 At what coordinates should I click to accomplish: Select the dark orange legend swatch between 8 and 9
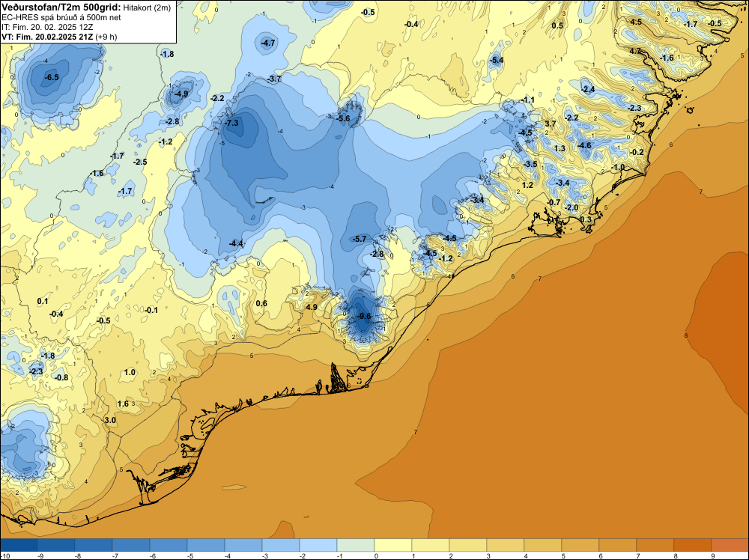693,545
